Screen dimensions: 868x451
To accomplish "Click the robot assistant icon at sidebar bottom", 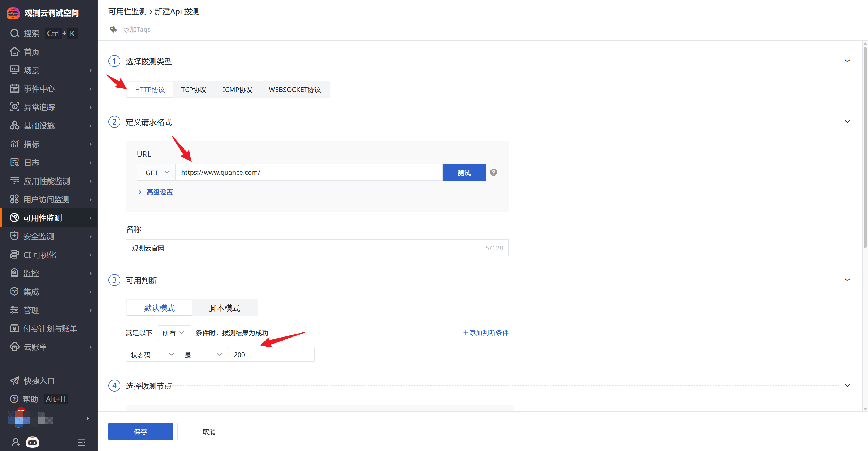I will point(33,442).
